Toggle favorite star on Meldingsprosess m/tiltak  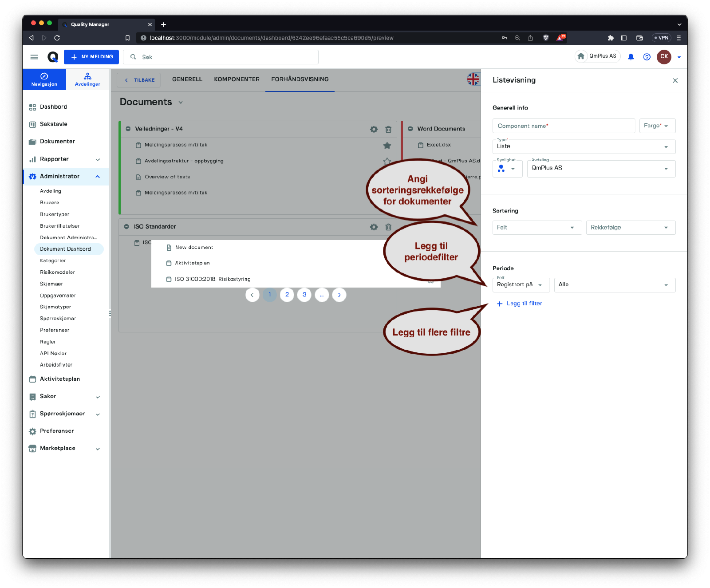pos(387,145)
